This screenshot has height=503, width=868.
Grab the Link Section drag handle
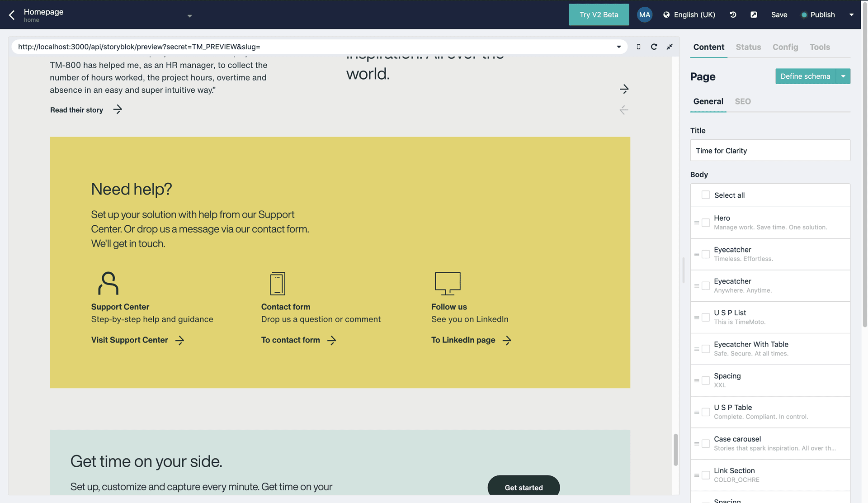tap(697, 475)
